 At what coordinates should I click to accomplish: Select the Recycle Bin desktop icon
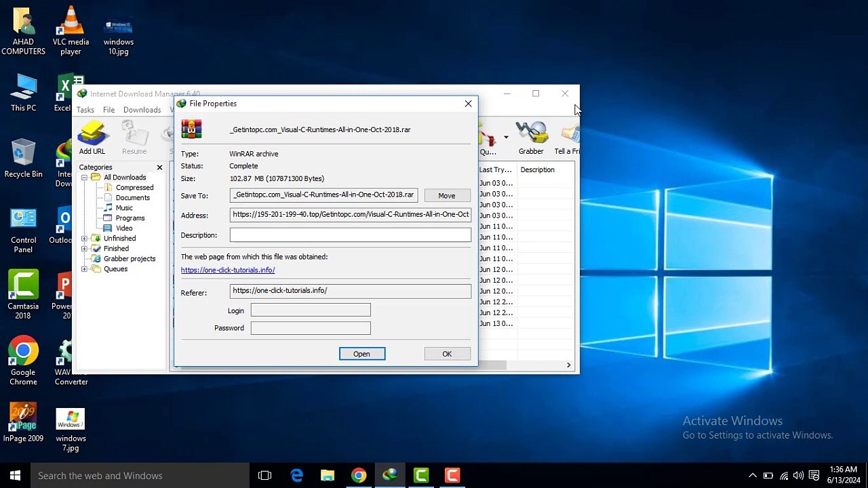(x=23, y=159)
